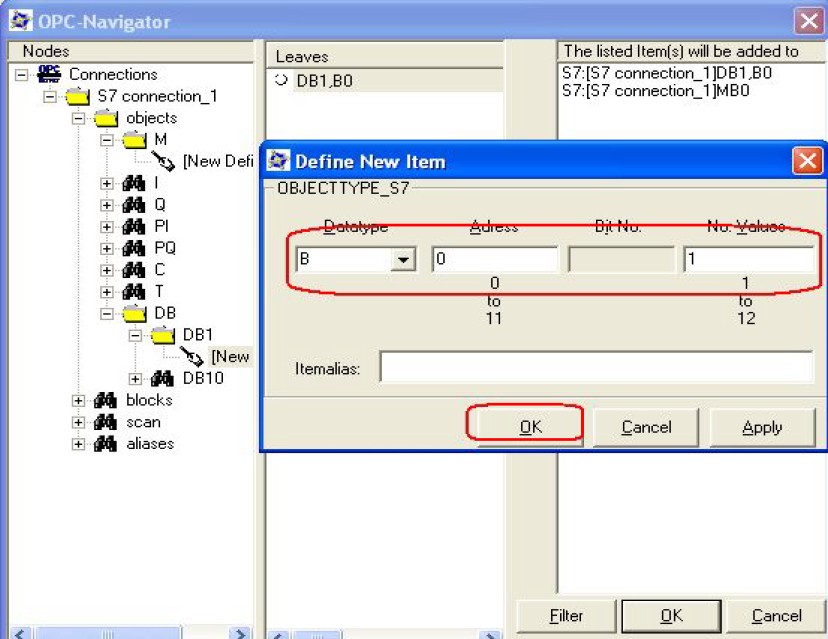
Task: Click the binoculars icon beside scan
Action: (x=105, y=422)
